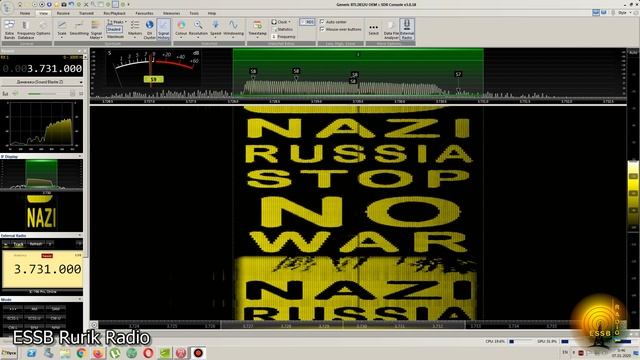Viewport: 640px width, 360px height.
Task: Open the Frequency Database
Action: [26, 29]
